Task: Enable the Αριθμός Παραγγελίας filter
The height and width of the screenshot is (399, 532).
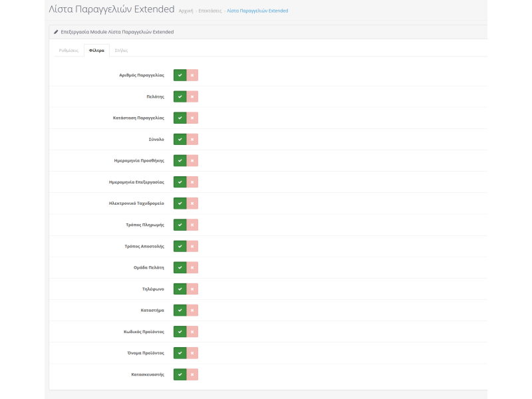Action: pyautogui.click(x=180, y=75)
